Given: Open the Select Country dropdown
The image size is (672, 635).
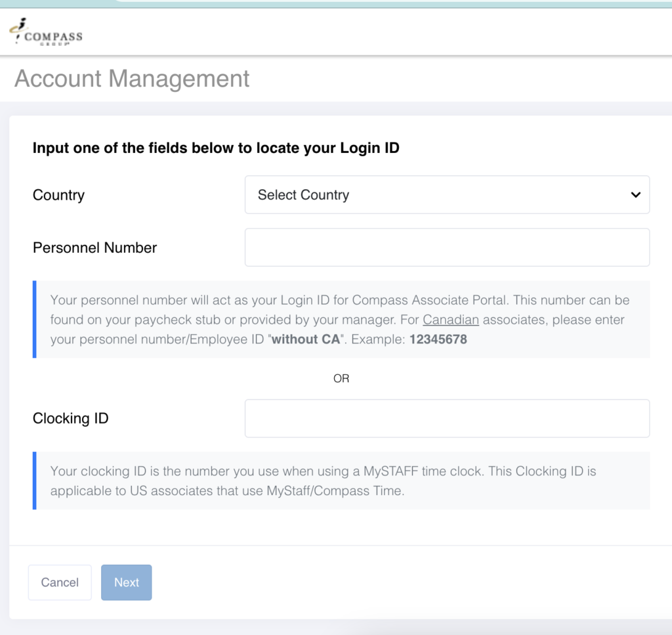Looking at the screenshot, I should click(446, 195).
